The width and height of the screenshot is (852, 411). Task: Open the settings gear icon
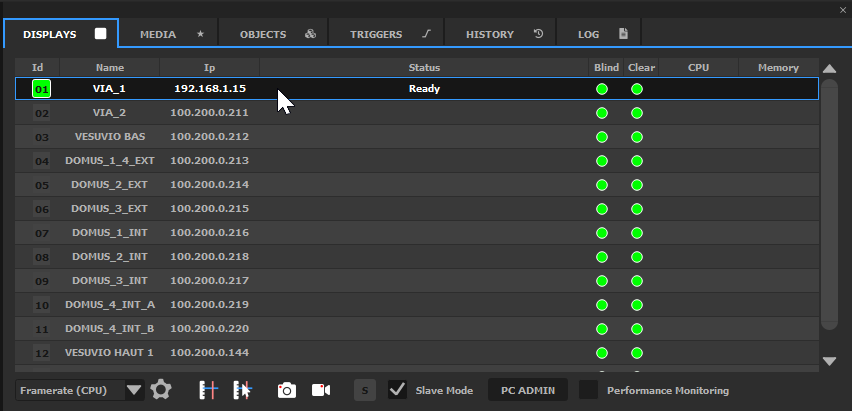coord(160,389)
